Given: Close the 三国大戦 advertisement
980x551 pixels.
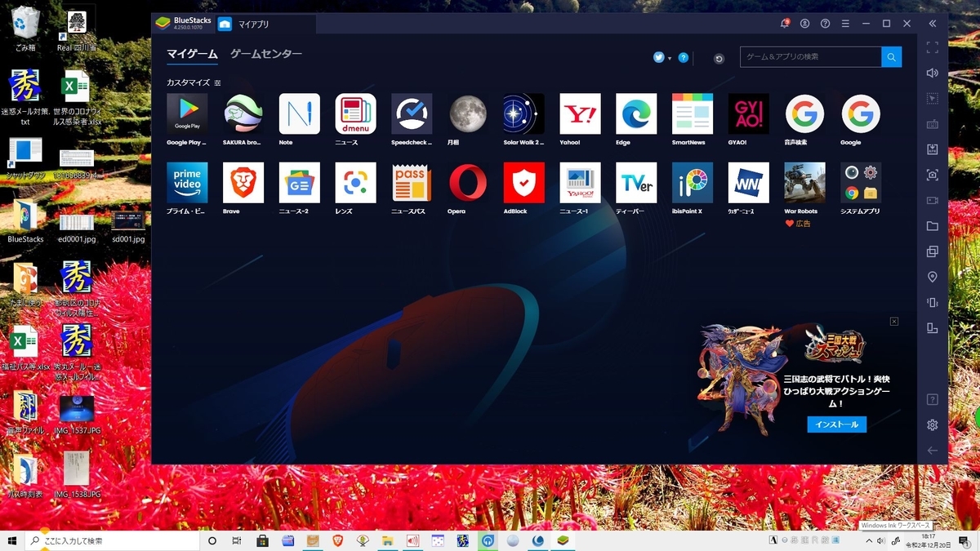Looking at the screenshot, I should [894, 322].
